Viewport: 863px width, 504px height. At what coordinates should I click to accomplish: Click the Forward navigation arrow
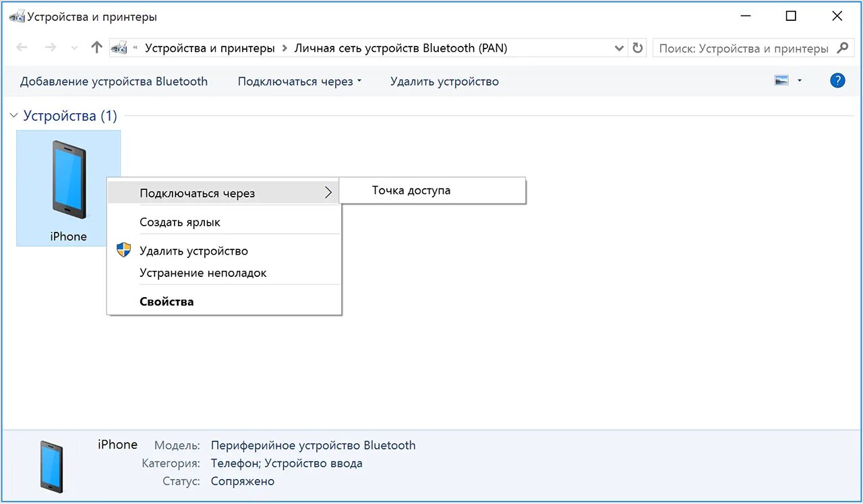pos(50,48)
